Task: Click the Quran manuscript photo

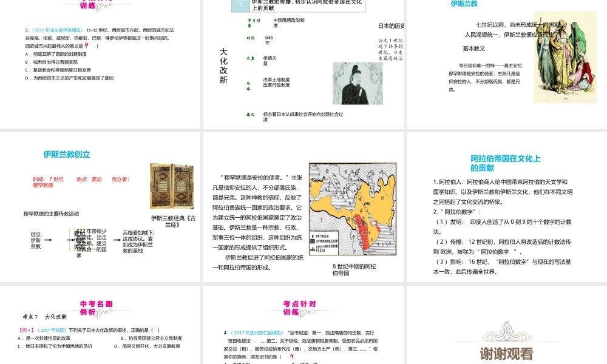Action: coord(172,186)
